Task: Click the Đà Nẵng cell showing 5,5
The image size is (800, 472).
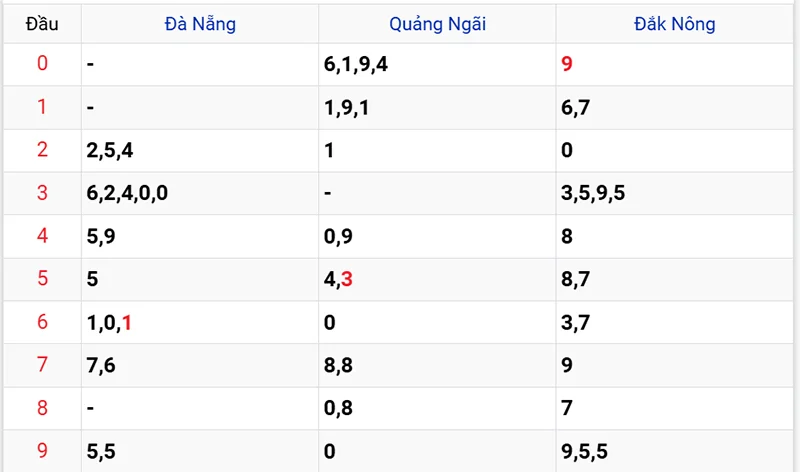Action: tap(102, 451)
